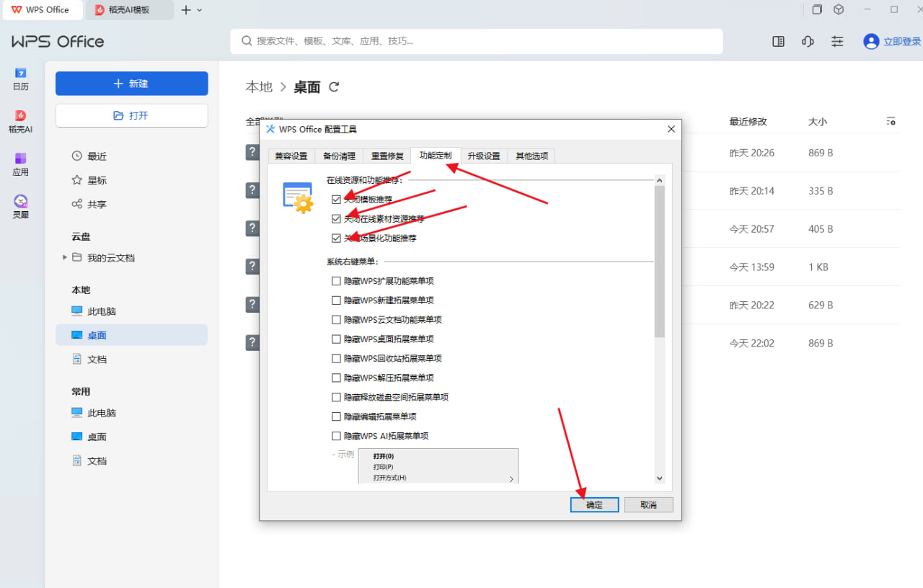
Task: Check 隐藏WPS AI拓展菜单项 option
Action: pos(336,436)
